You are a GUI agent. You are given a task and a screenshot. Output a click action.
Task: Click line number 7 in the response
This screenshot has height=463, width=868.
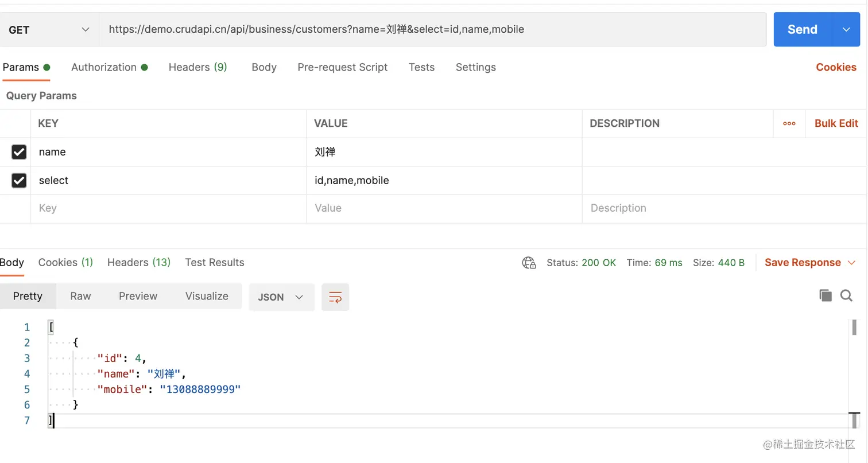[26, 421]
